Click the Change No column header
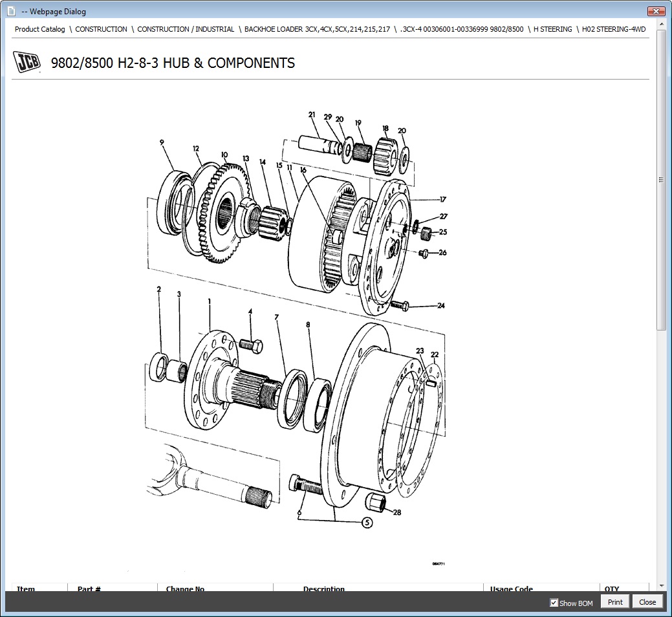 coord(185,589)
